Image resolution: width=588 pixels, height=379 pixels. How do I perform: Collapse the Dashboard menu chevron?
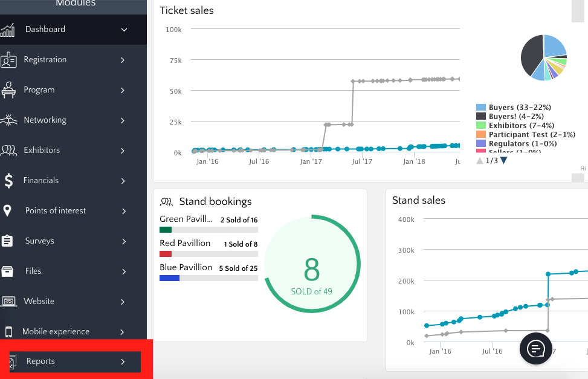(x=124, y=30)
